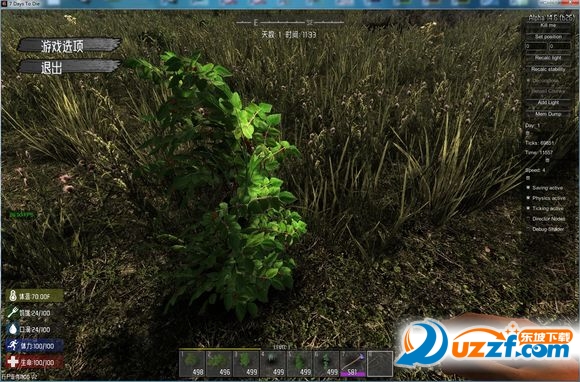Click the Recalc light button
The height and width of the screenshot is (382, 580).
(548, 58)
